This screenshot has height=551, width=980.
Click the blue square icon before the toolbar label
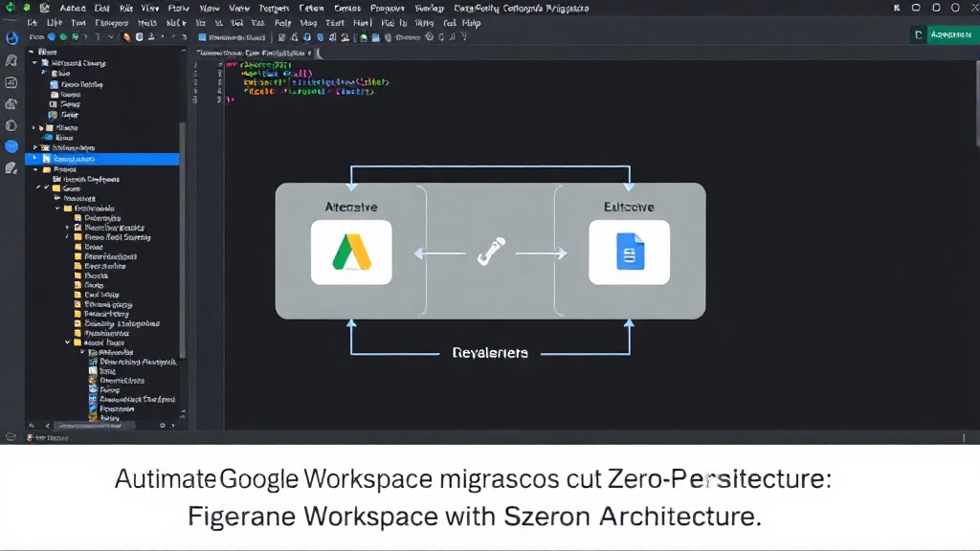coord(203,37)
